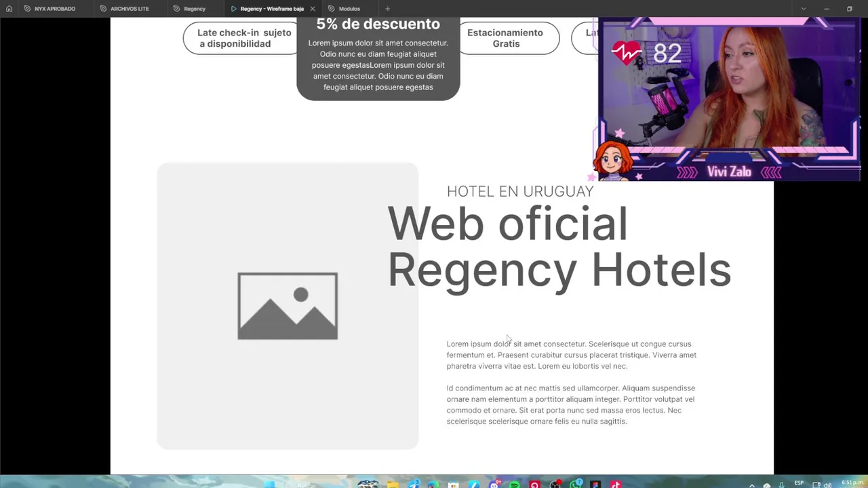
Task: Open the clock showing 6:51 p.m.
Action: [x=852, y=483]
